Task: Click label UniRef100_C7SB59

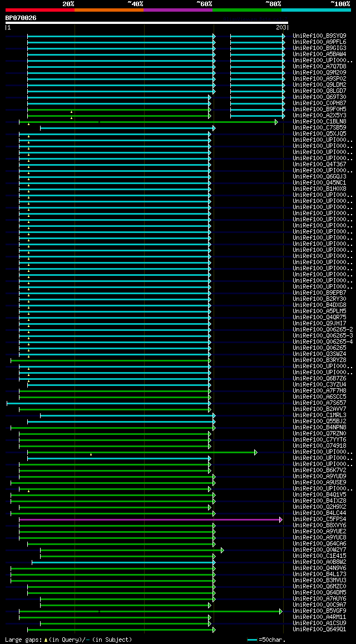Action: point(319,128)
